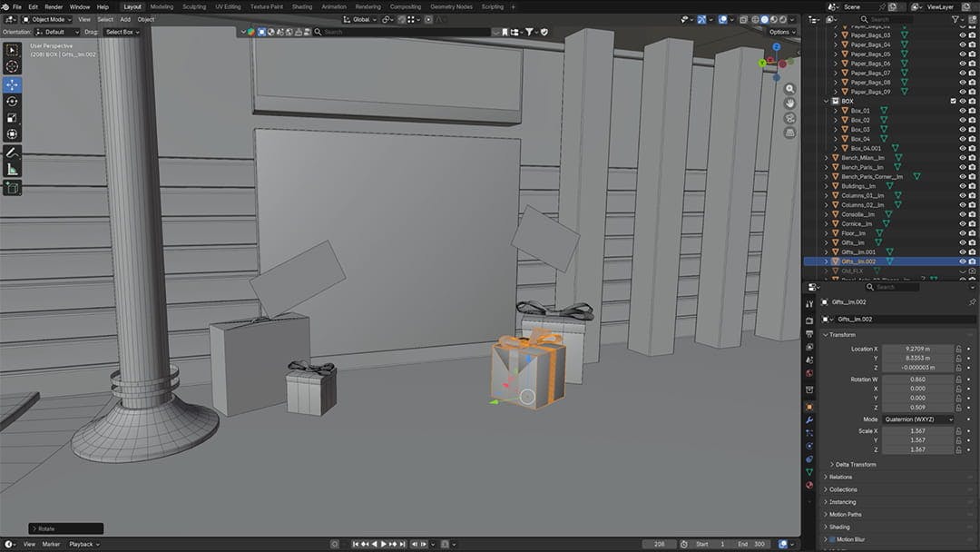
Task: Switch to the Sculpting workspace tab
Action: point(194,6)
